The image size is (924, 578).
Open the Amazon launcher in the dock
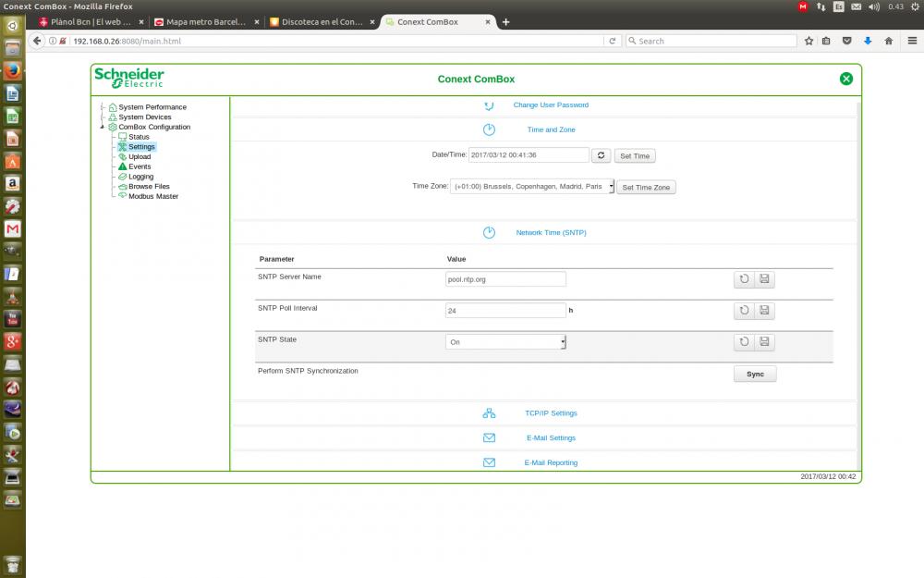point(12,183)
